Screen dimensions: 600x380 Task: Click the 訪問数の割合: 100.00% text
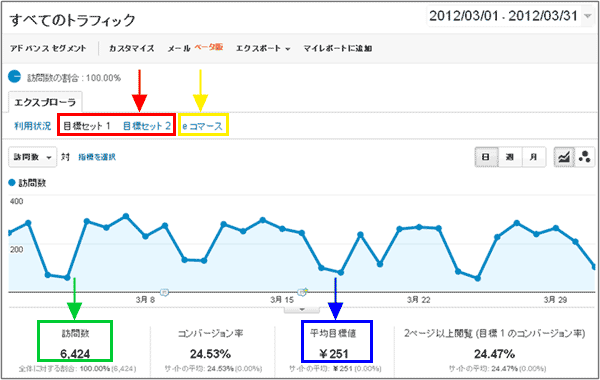tap(74, 78)
